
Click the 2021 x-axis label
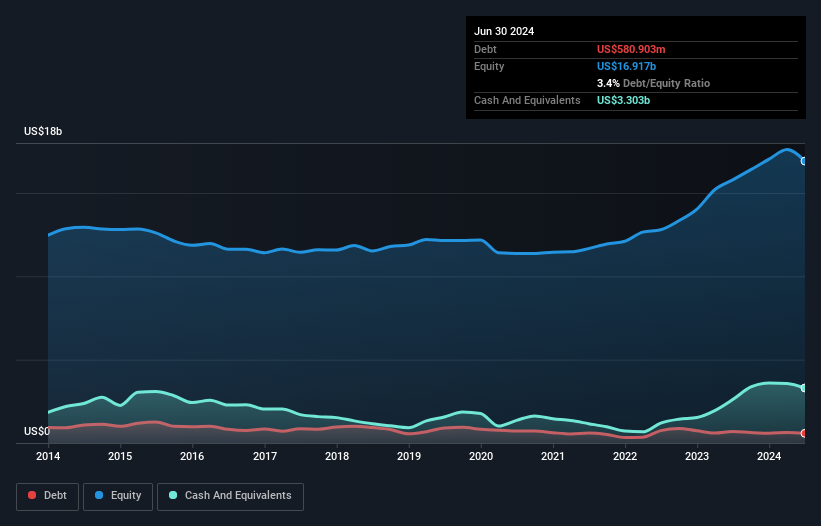[x=553, y=456]
